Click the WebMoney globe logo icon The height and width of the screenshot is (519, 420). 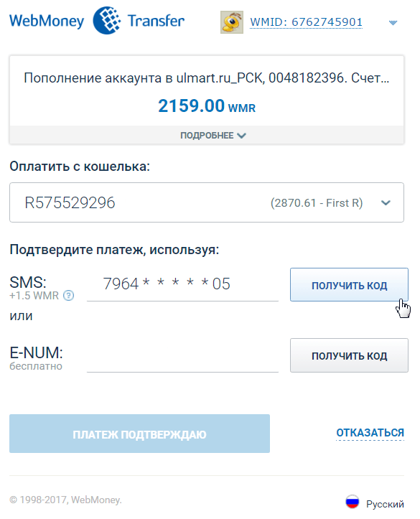click(x=106, y=21)
